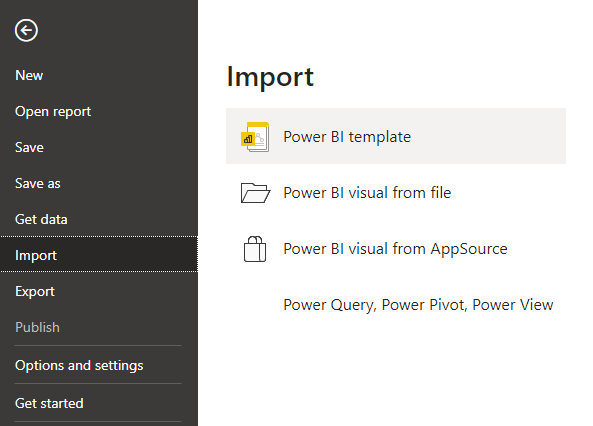Open the Save as option
This screenshot has width=593, height=426.
(38, 183)
